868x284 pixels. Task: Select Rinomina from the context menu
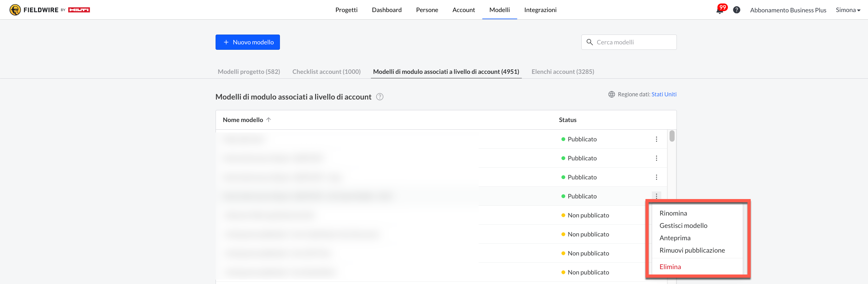(x=673, y=213)
